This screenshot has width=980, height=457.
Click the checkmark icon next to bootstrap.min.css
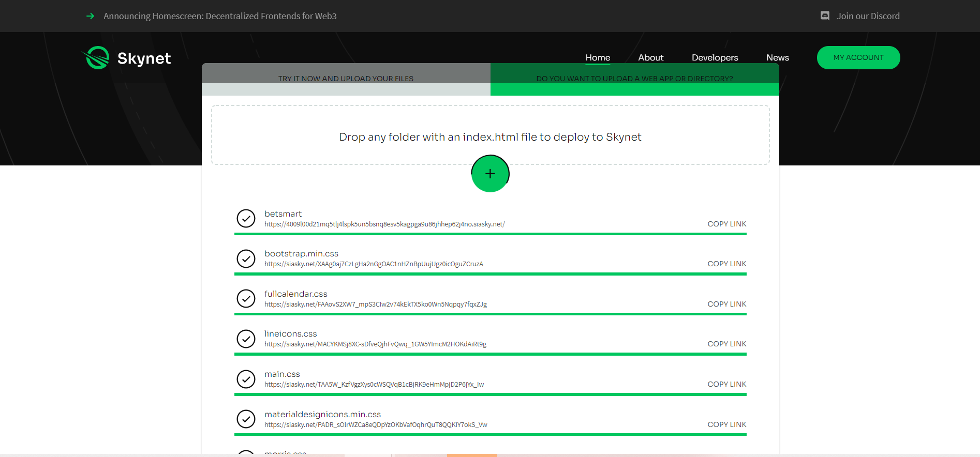[x=246, y=258]
